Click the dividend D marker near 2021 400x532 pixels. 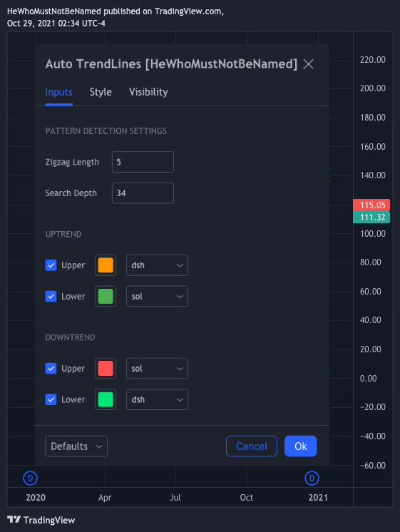312,478
